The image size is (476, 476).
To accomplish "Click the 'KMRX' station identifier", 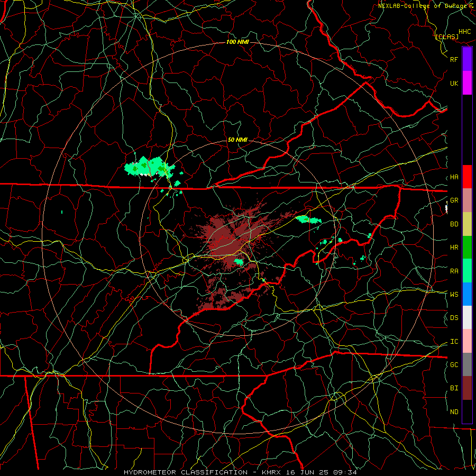I will pos(271,472).
